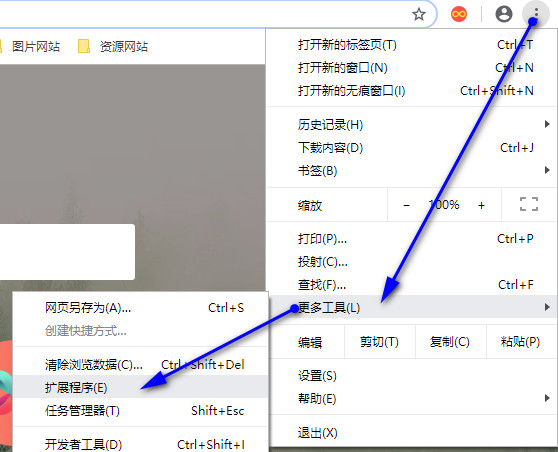Toggle fullscreen mode icon in zoom row

[529, 205]
